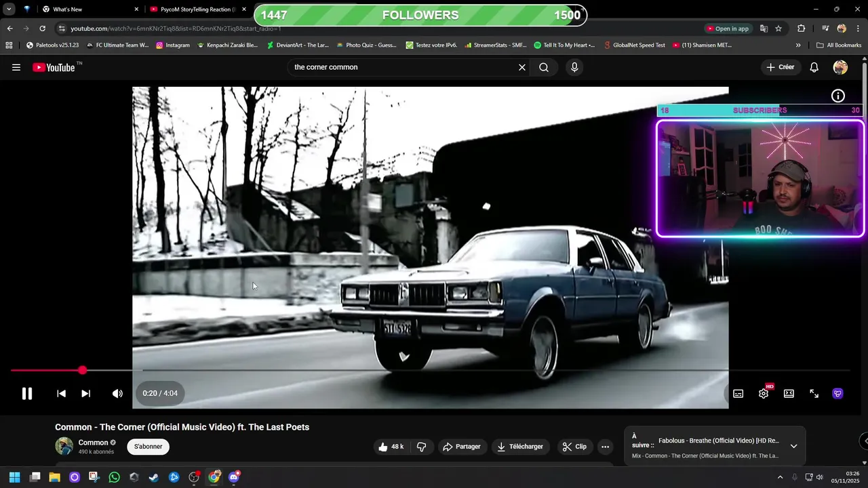
Task: Pause the video with the pause button
Action: point(27,393)
